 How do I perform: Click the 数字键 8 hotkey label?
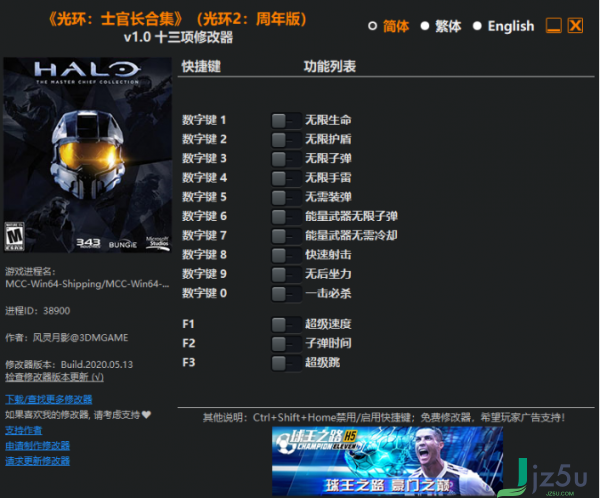click(204, 255)
